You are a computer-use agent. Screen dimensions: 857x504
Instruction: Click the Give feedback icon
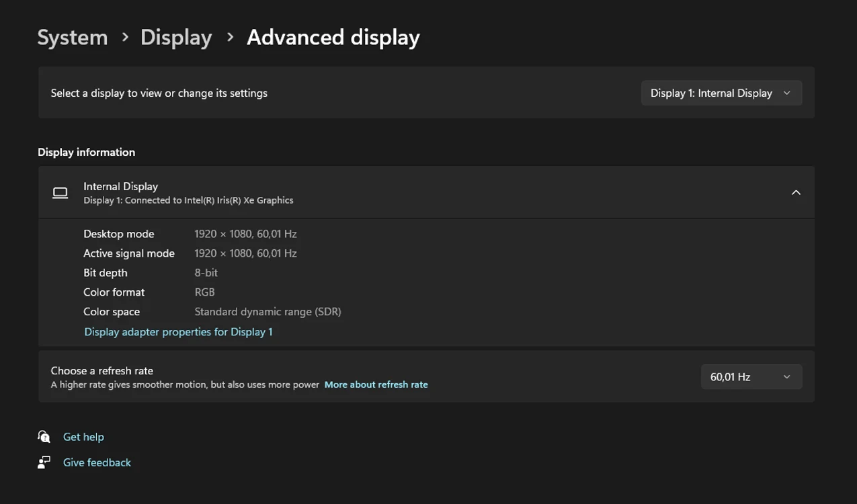pyautogui.click(x=44, y=462)
